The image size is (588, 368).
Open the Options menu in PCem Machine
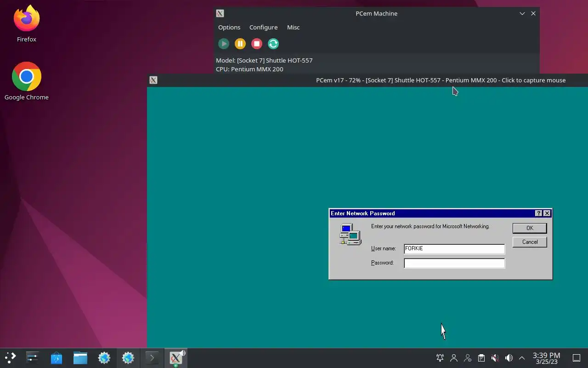229,27
